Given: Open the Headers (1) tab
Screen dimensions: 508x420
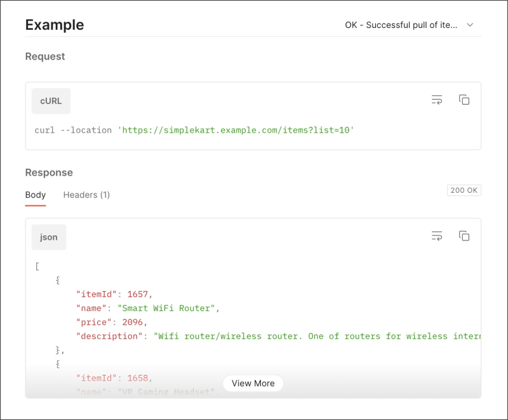Looking at the screenshot, I should click(x=86, y=195).
